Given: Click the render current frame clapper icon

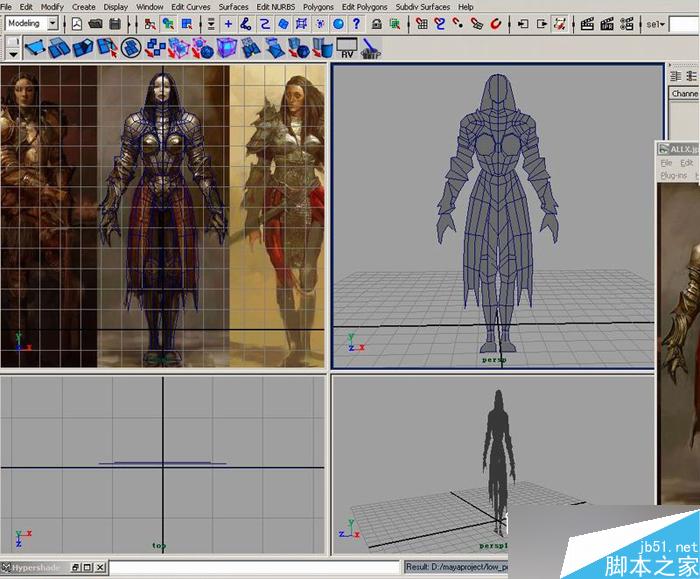Looking at the screenshot, I should click(587, 24).
